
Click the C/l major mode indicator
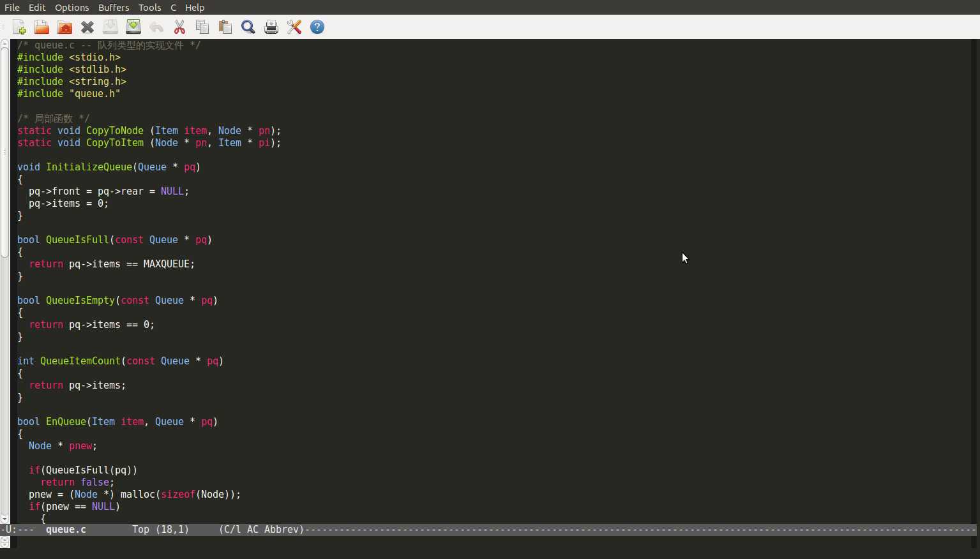pyautogui.click(x=230, y=530)
